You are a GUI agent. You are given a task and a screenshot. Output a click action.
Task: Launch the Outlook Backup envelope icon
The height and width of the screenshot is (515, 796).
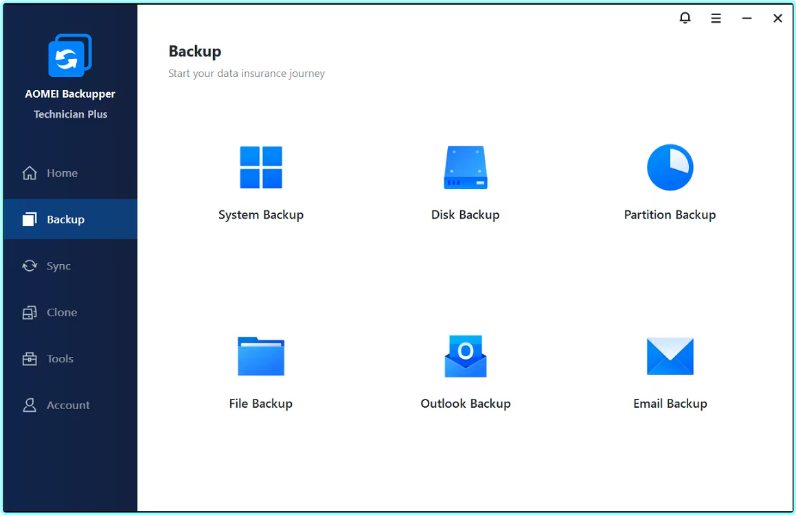466,356
